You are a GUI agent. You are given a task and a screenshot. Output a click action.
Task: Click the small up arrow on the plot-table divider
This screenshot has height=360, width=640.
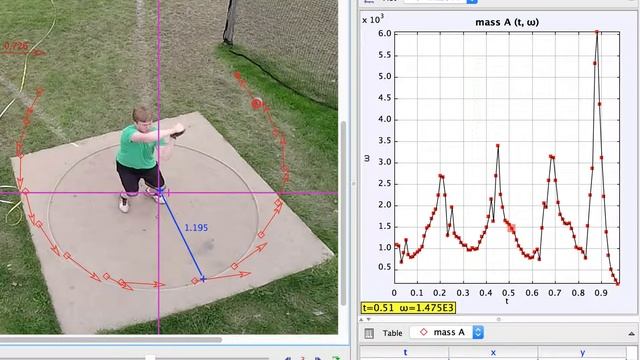pos(362,319)
